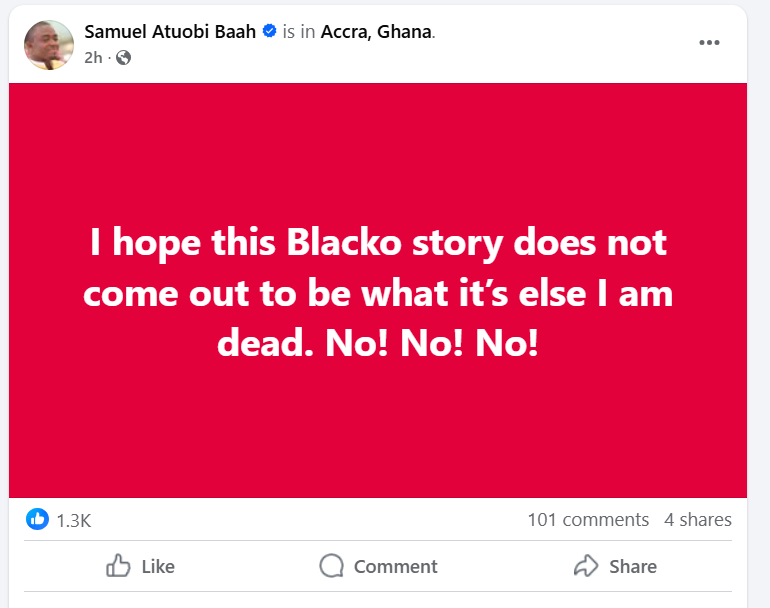Show the 4 shares list

pyautogui.click(x=698, y=520)
